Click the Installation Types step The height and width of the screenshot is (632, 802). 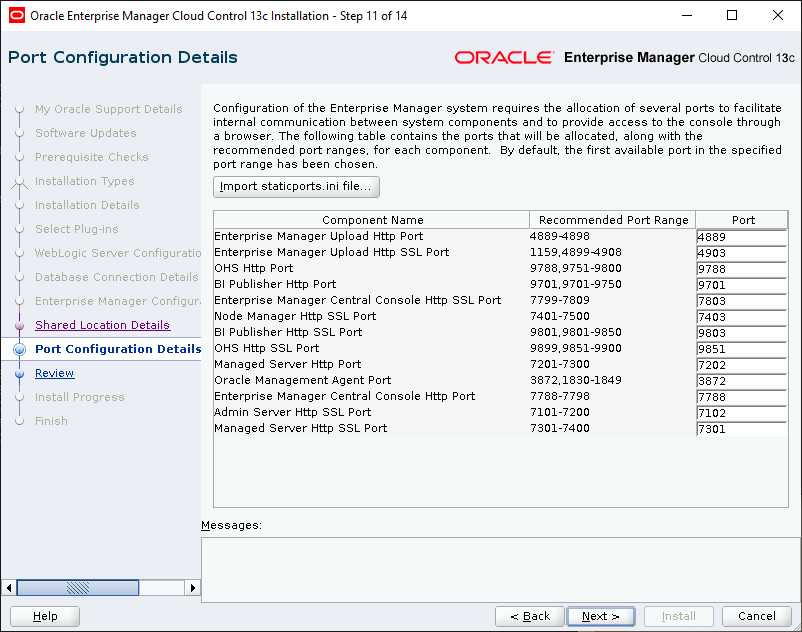(x=84, y=181)
